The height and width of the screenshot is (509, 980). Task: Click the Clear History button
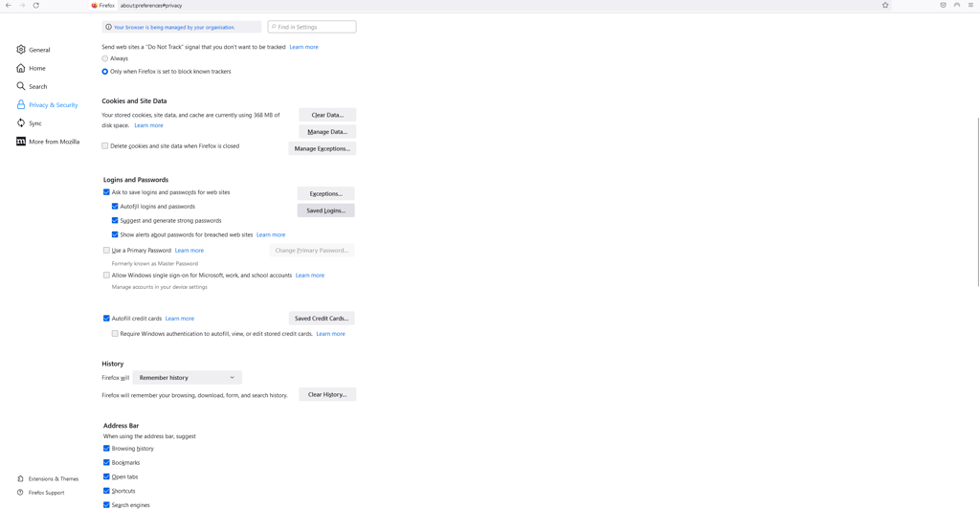327,395
